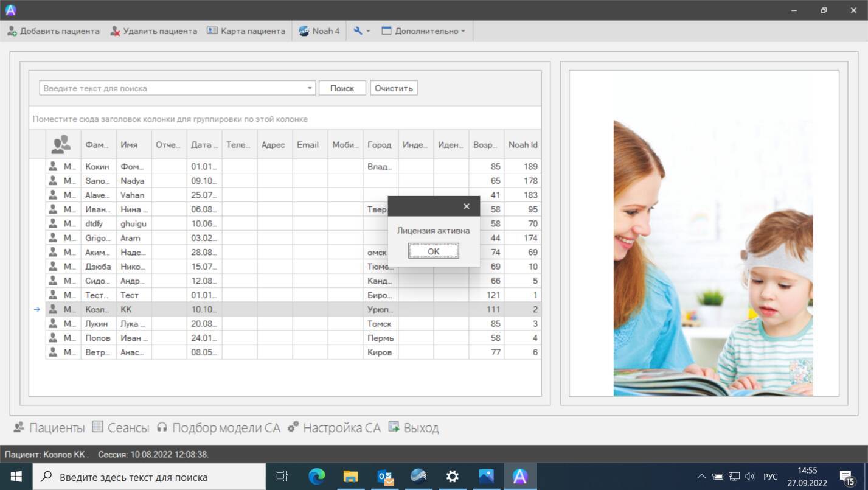This screenshot has width=868, height=490.
Task: Open the wrench tools dropdown
Action: pyautogui.click(x=361, y=31)
